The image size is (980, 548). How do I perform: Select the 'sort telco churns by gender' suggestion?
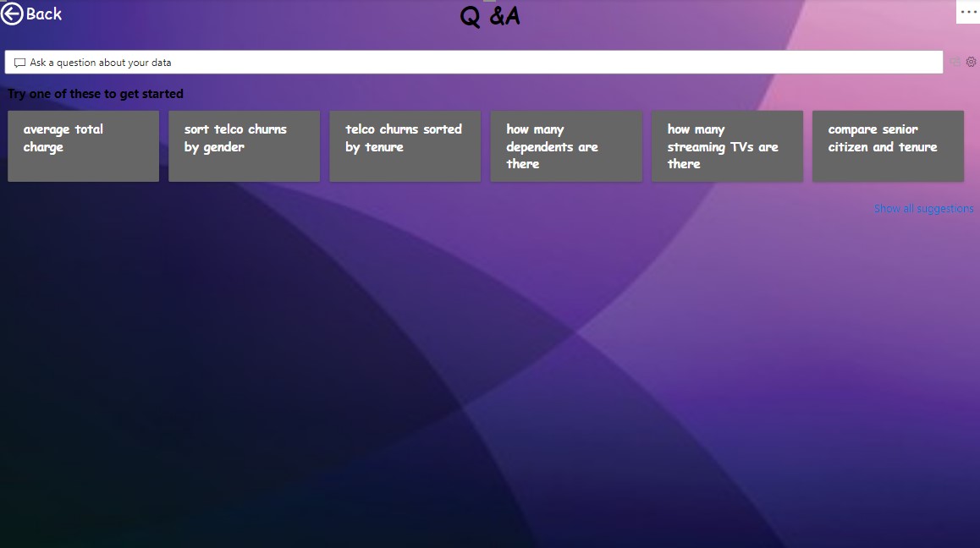244,145
